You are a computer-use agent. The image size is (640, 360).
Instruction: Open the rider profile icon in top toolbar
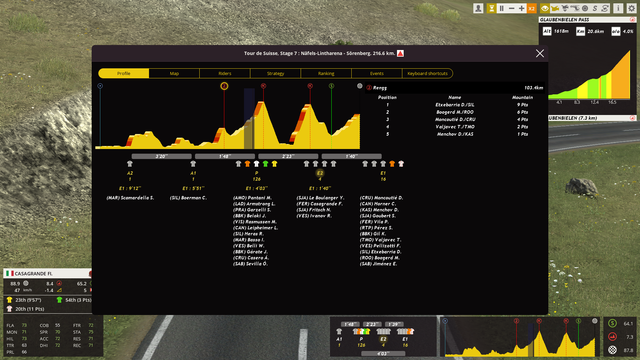tap(478, 8)
